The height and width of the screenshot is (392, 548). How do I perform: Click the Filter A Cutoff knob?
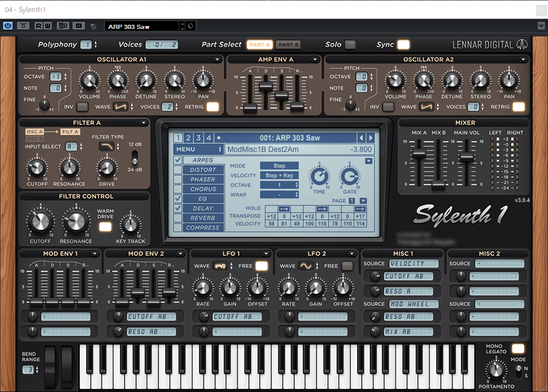point(37,168)
